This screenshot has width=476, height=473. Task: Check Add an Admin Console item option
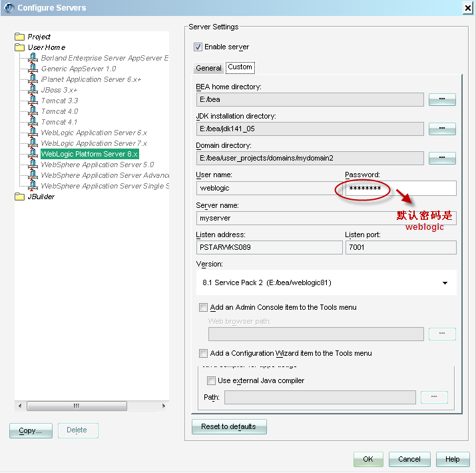[203, 307]
